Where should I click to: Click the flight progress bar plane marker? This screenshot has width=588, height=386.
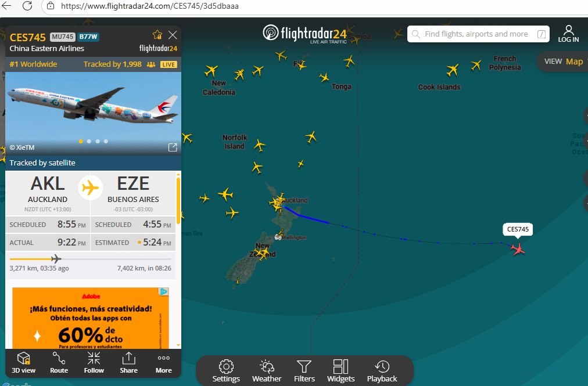pyautogui.click(x=56, y=258)
